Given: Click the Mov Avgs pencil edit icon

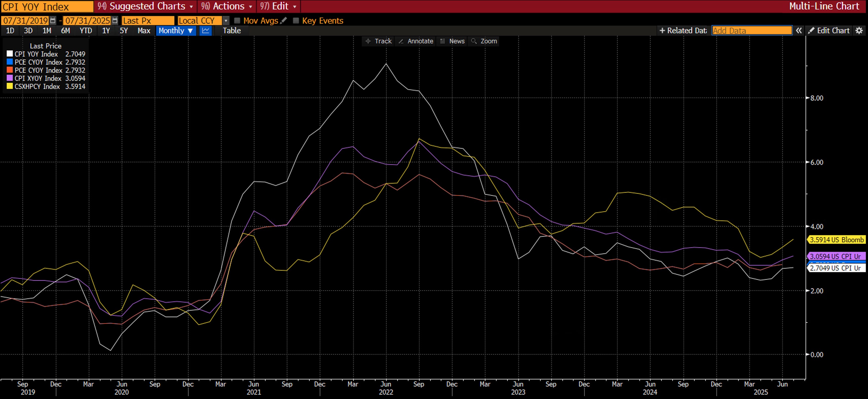Looking at the screenshot, I should point(284,21).
